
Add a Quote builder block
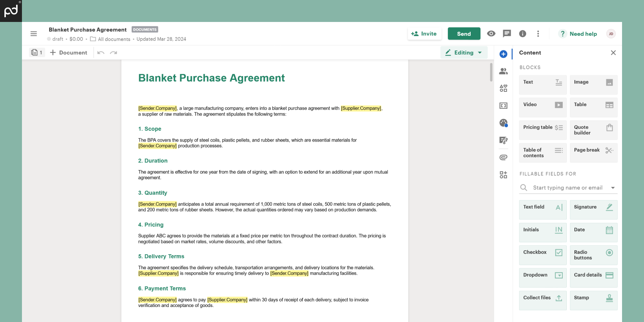[x=594, y=130]
